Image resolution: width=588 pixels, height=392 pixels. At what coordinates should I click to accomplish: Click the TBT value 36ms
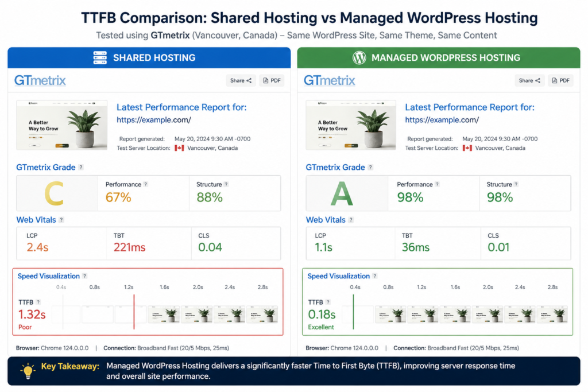[x=416, y=247]
